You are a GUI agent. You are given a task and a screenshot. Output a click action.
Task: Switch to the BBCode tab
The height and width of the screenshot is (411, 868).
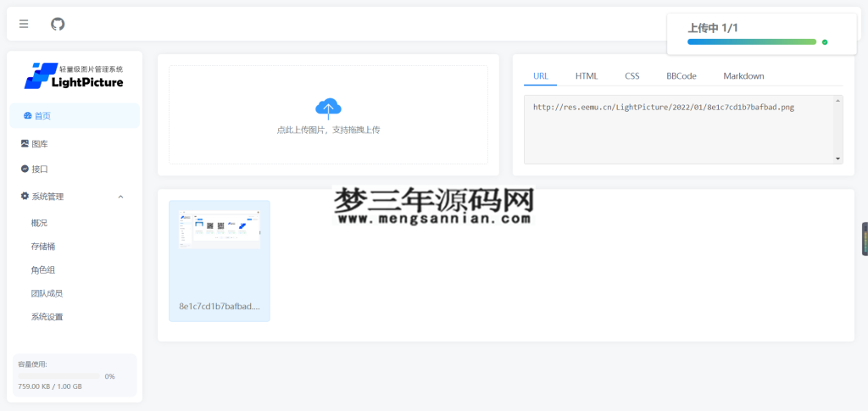click(x=682, y=76)
